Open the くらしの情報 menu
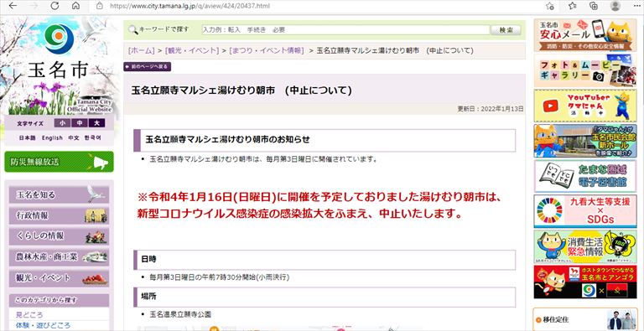Image resolution: width=644 pixels, height=331 pixels. [59, 236]
